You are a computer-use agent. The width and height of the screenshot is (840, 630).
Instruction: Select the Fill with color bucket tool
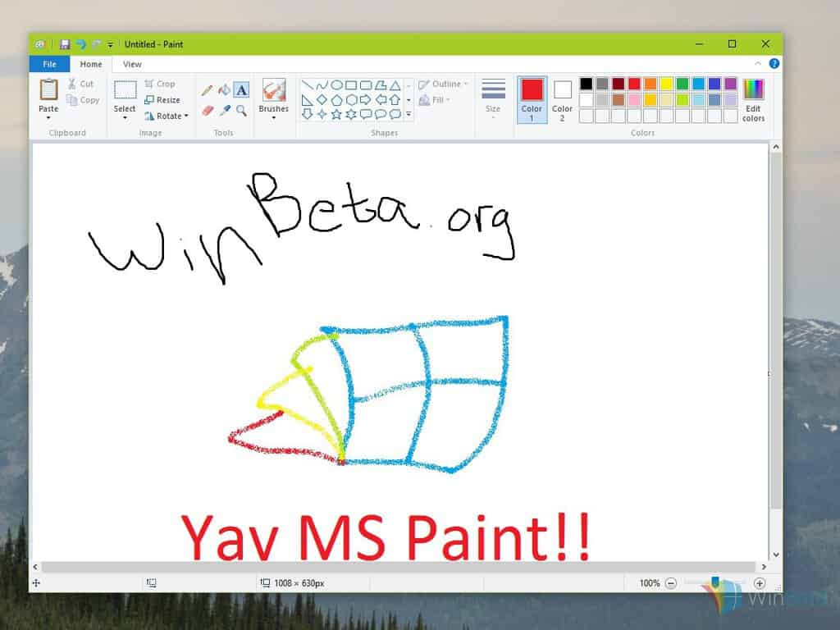click(x=225, y=90)
